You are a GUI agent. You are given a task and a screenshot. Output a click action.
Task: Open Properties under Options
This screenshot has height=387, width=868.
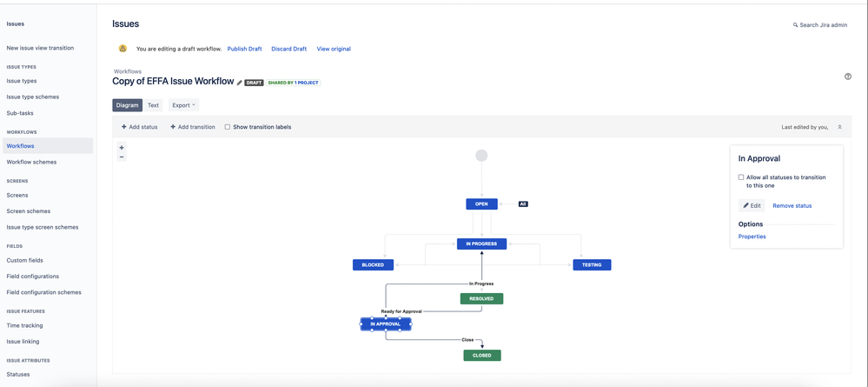tap(752, 237)
